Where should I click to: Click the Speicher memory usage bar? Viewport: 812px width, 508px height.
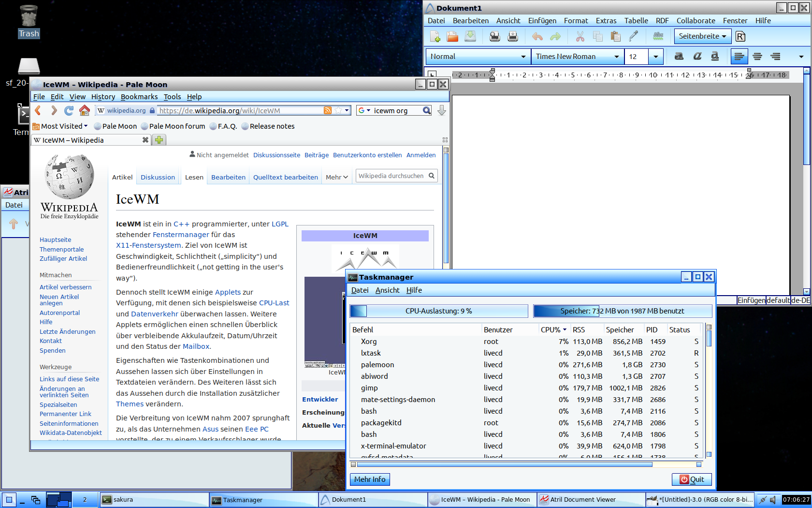(623, 311)
